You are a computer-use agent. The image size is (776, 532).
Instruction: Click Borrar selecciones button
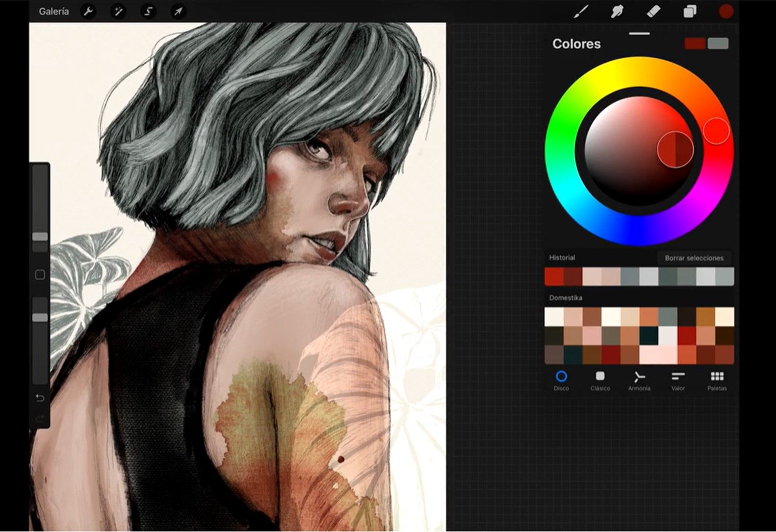click(694, 258)
